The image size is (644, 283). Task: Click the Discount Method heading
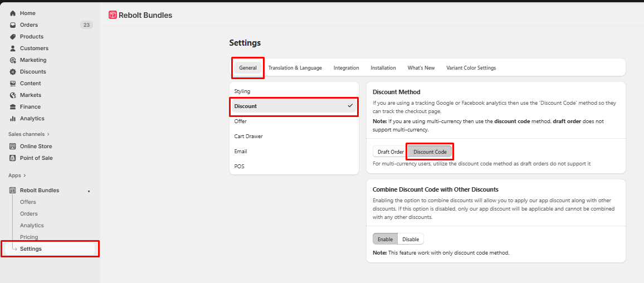click(396, 92)
